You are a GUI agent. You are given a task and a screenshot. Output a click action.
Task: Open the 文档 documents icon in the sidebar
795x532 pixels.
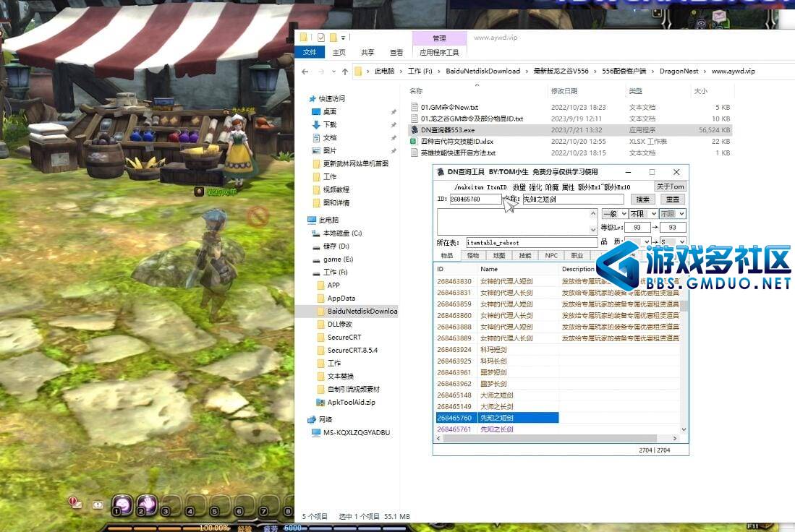[316, 137]
